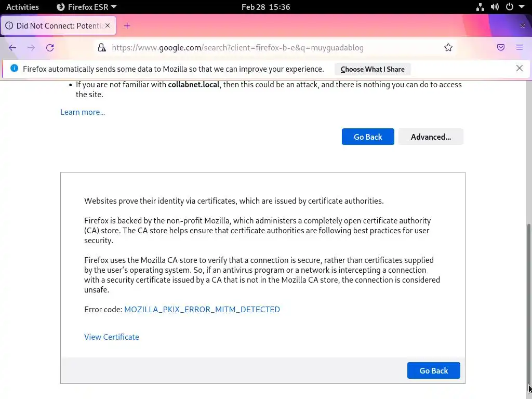Screen dimensions: 532x399
Task: Copy the MOZILLA_PKIX_ERROR_MITM_DETECTED error code link
Action: click(202, 310)
